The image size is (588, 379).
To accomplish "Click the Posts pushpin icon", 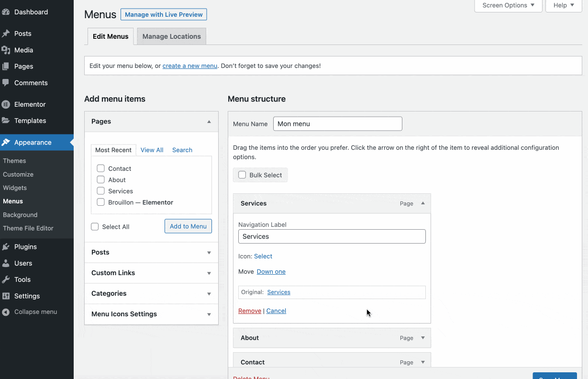I will (6, 33).
